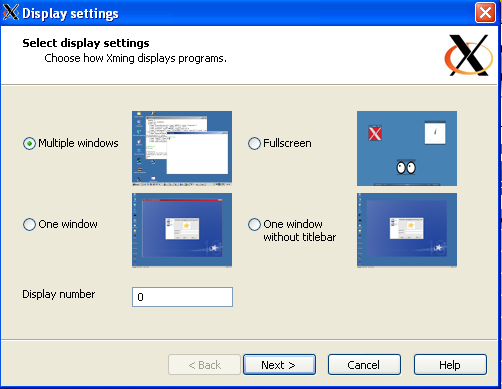Choose One window without titlebar option
The width and height of the screenshot is (502, 389).
click(x=254, y=224)
